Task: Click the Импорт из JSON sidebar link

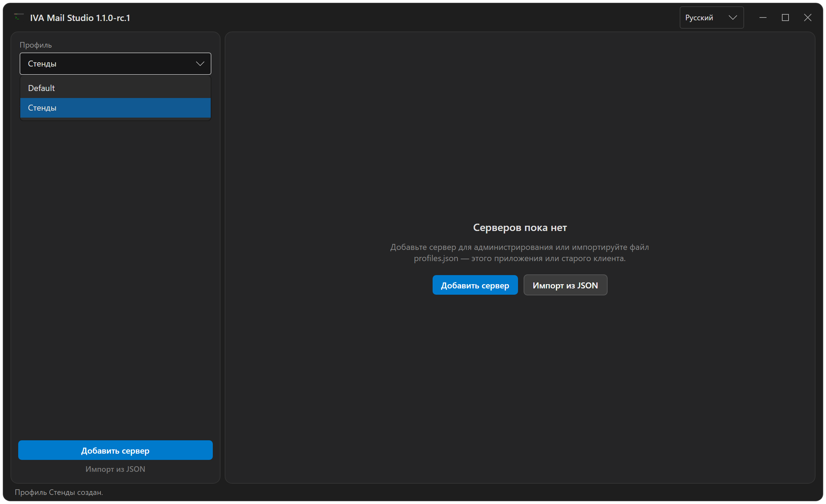Action: (115, 469)
